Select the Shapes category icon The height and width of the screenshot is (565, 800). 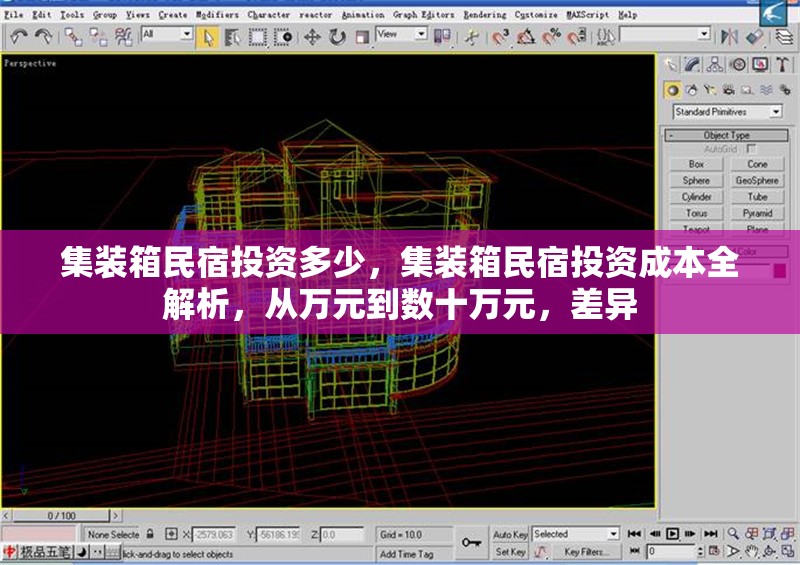691,90
